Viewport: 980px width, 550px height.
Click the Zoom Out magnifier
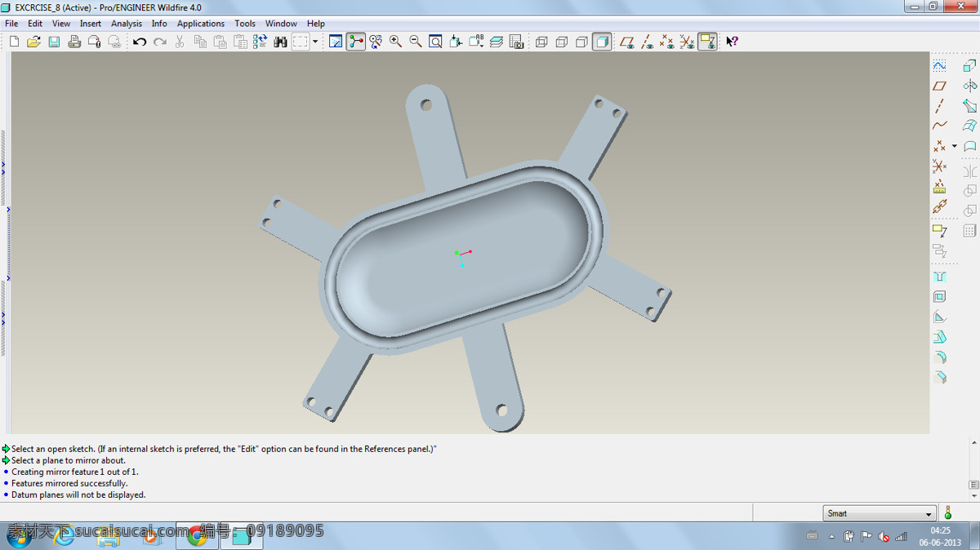point(416,42)
